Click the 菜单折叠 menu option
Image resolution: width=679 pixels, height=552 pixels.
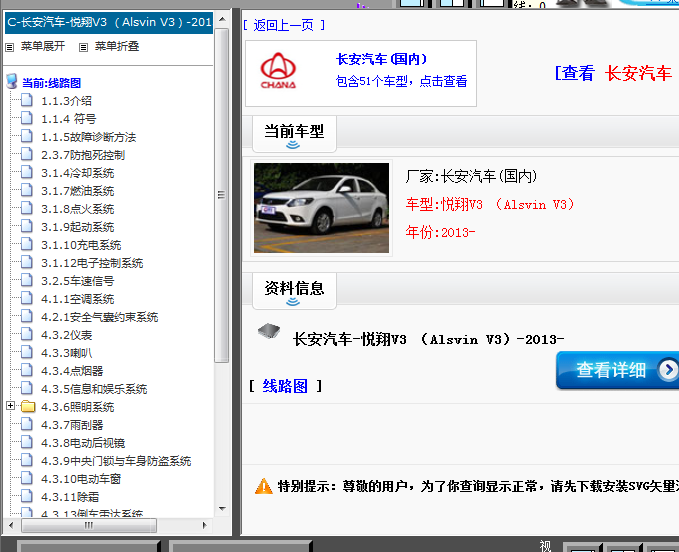pyautogui.click(x=117, y=46)
